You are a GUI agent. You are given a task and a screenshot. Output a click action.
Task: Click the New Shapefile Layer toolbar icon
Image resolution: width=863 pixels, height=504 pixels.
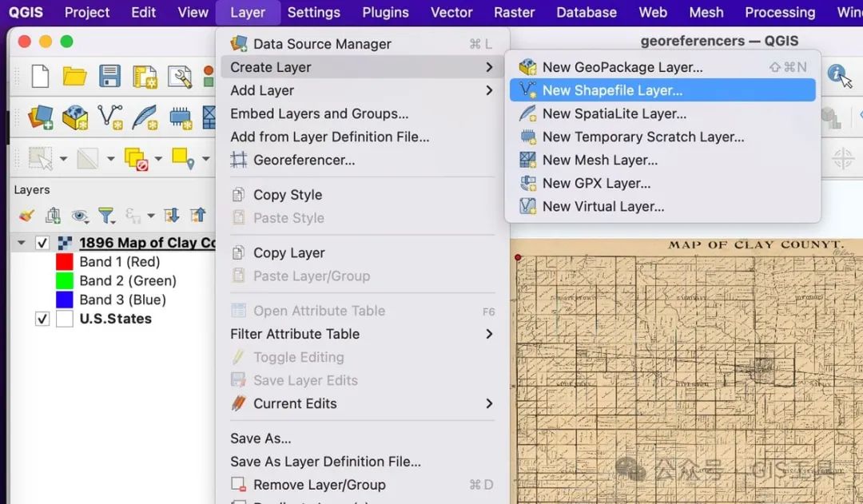[x=110, y=117]
